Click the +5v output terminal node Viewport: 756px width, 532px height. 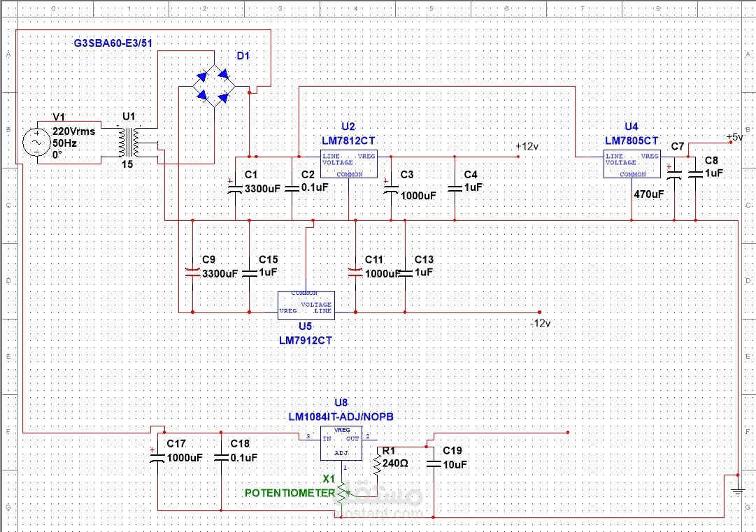point(731,142)
